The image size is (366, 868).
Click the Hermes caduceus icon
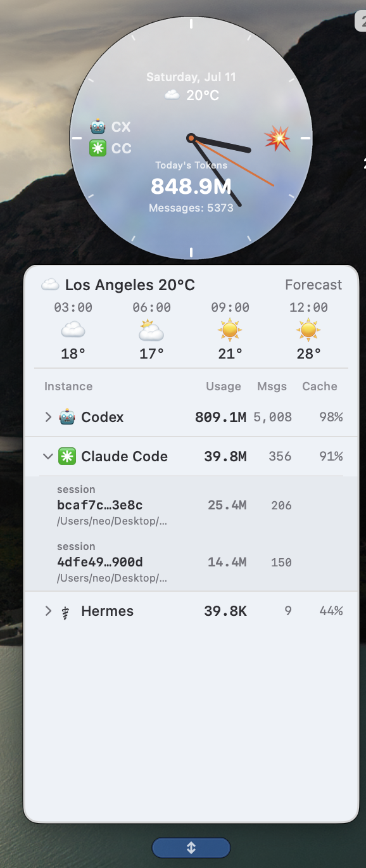[x=65, y=611]
